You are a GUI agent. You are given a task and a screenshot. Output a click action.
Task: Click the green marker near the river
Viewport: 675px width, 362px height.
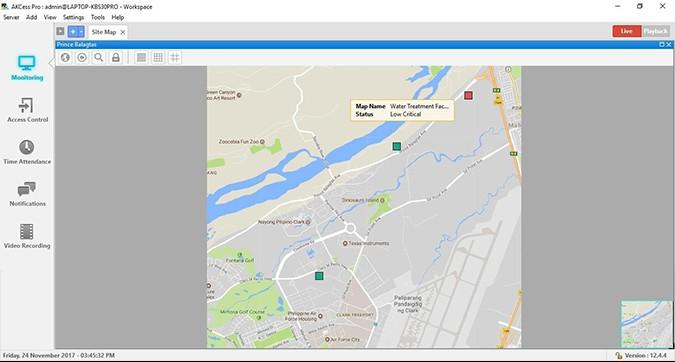point(396,146)
